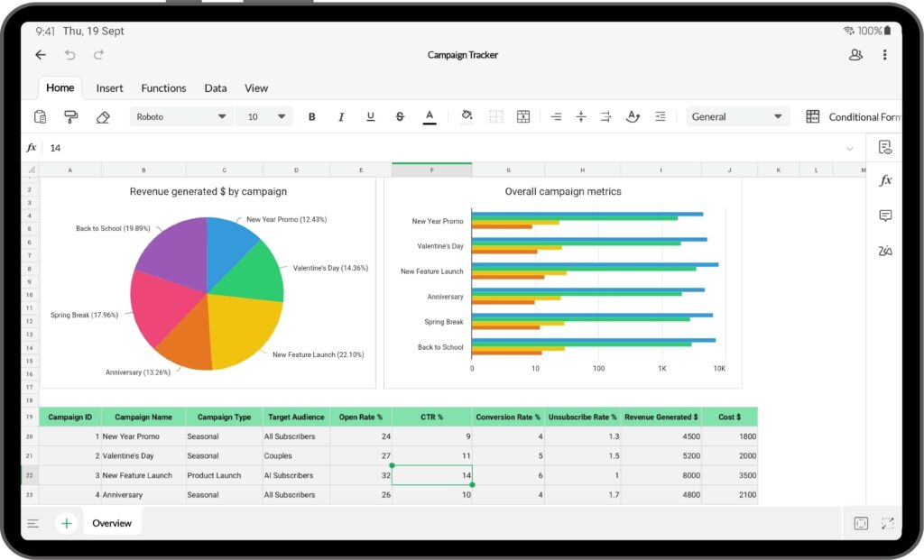This screenshot has height=560, width=924.
Task: Add a new sheet with plus button
Action: pos(67,523)
